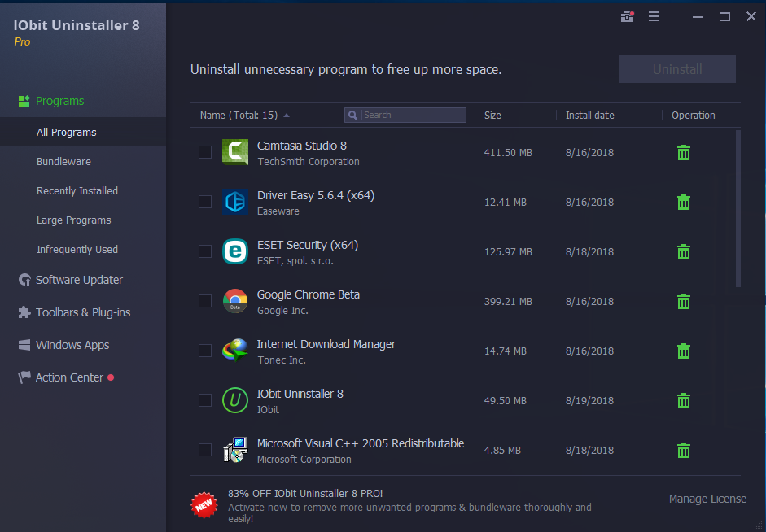
Task: Open the Action Center section
Action: click(x=69, y=377)
